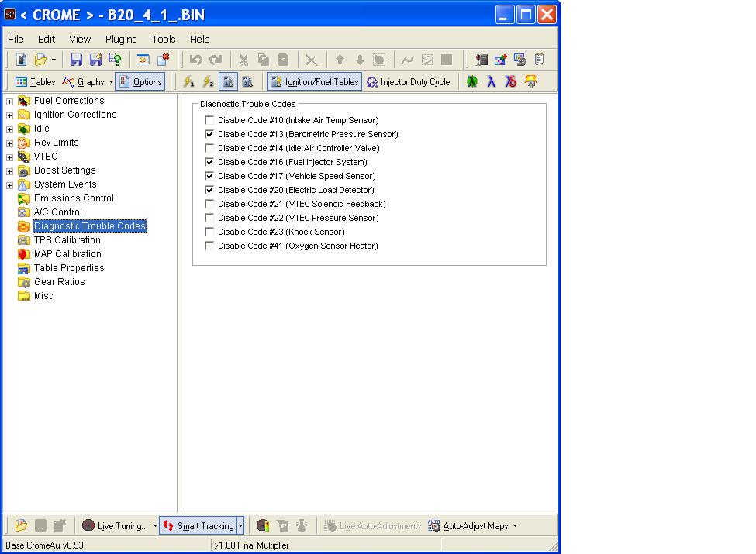The width and height of the screenshot is (756, 554).
Task: Expand the VTEC tree node
Action: [9, 157]
